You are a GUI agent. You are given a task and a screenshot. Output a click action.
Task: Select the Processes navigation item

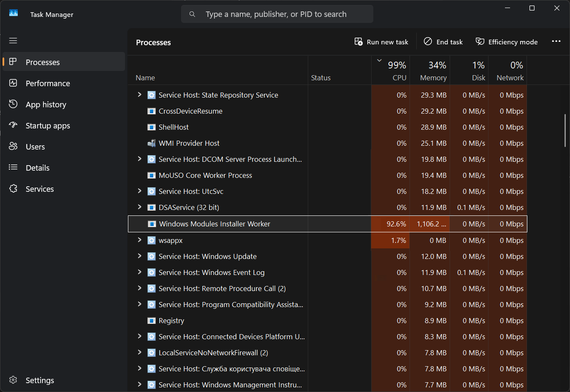(43, 62)
